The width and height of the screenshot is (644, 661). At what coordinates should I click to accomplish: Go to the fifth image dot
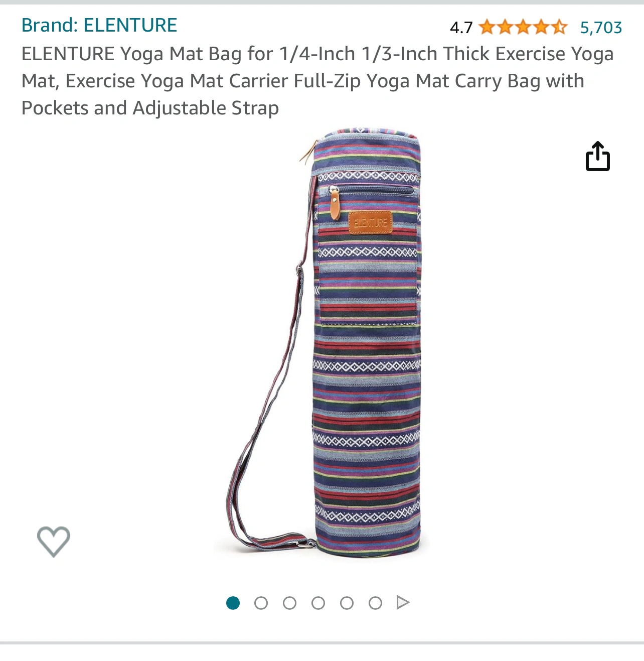click(347, 603)
